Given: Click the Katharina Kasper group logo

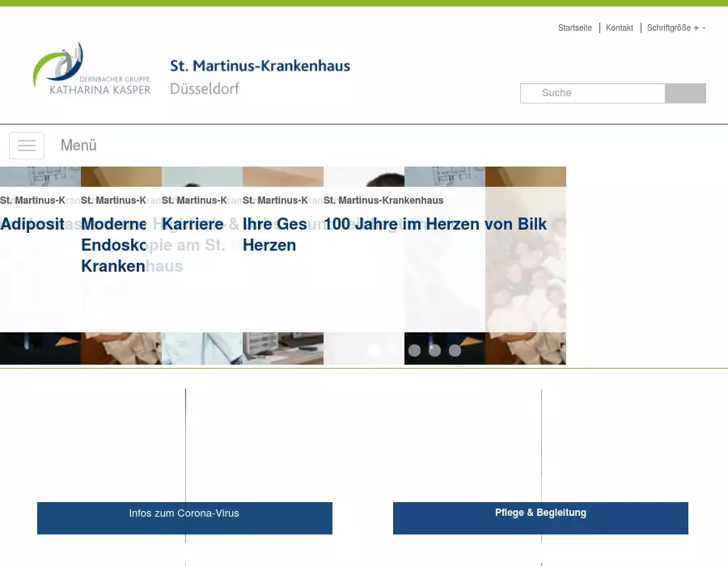Looking at the screenshot, I should 91,70.
